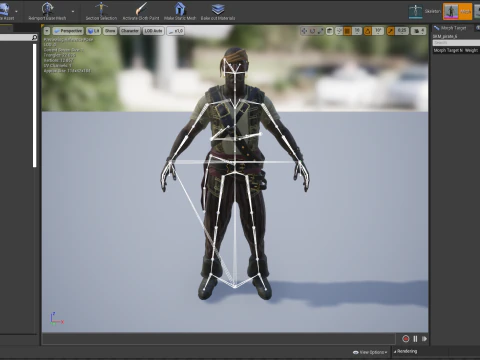Click the record animation button

406,339
